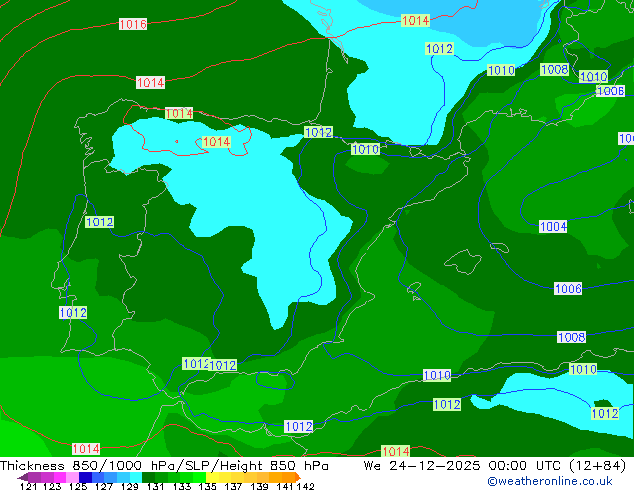The height and width of the screenshot is (490, 634).
Task: Select the red 1014 label inside the cyan area over northern Spain
Action: coord(216,142)
